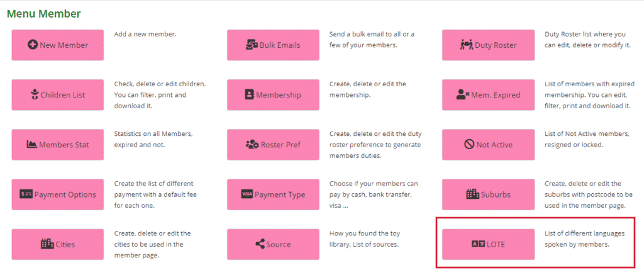This screenshot has width=644, height=275.
Task: Click the envelope icon on Bulk Emails
Action: (252, 45)
